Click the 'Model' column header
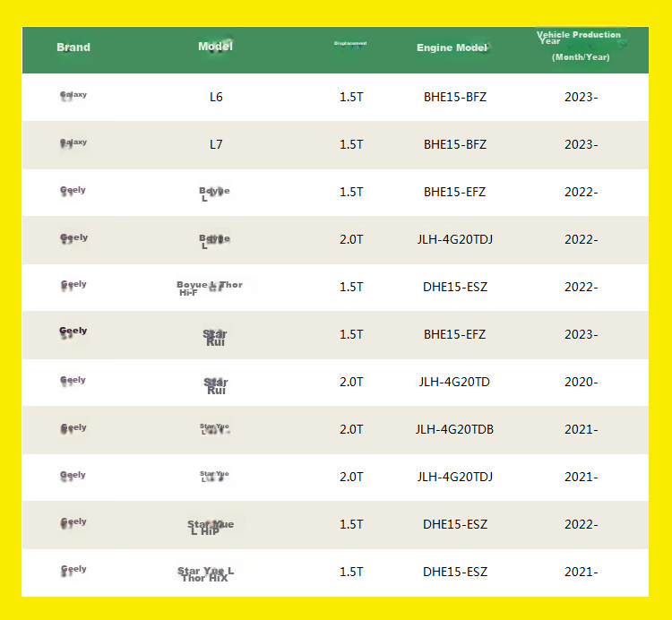This screenshot has height=620, width=672. (x=215, y=47)
